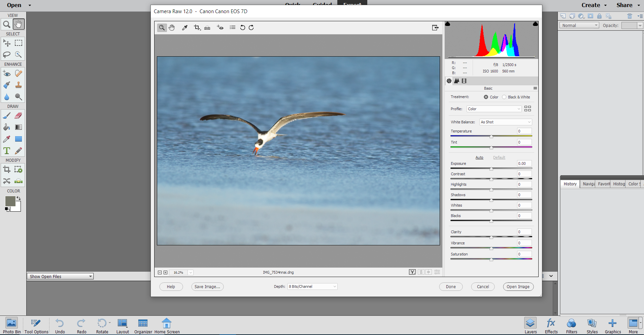644x335 pixels.
Task: Open the profile browser grid icon
Action: point(528,109)
